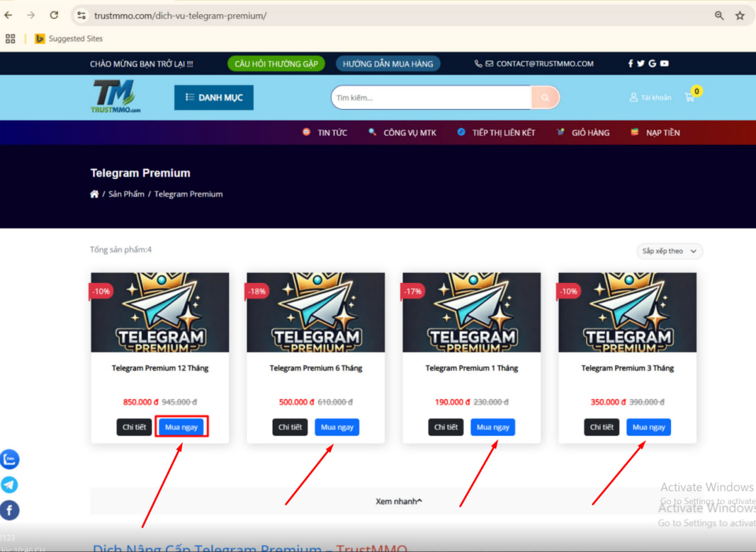Click the Tổng sản phẩm:4 text

pyautogui.click(x=121, y=250)
